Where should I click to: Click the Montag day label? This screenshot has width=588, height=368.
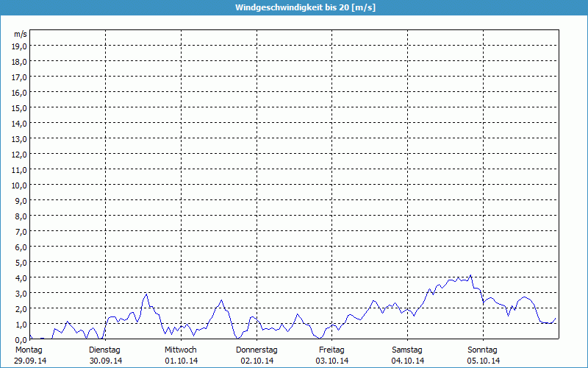pos(29,350)
